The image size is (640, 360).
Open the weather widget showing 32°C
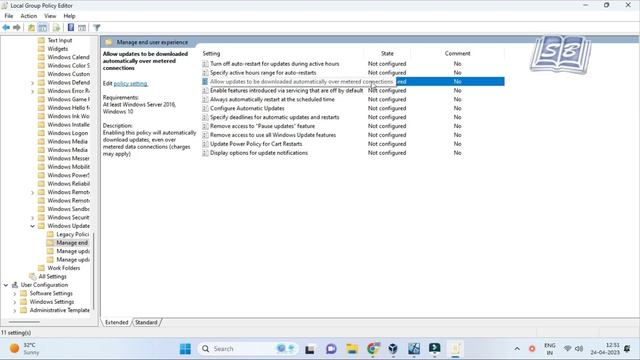[x=24, y=349]
